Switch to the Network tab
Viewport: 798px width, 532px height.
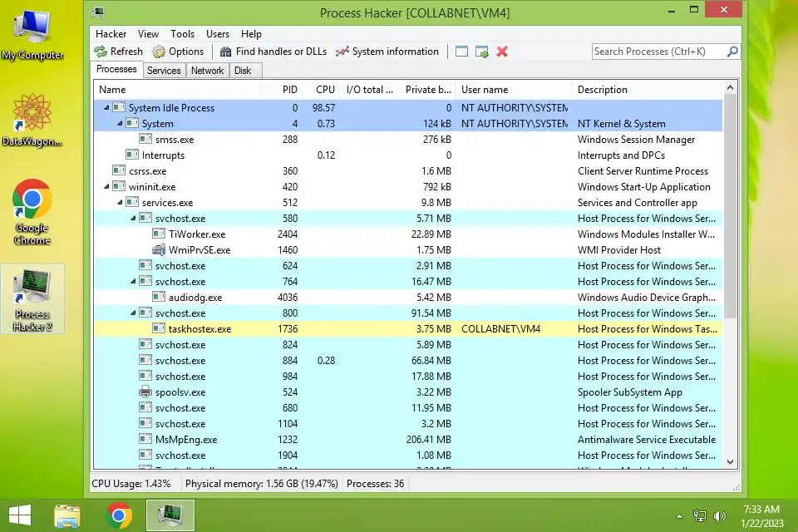207,71
